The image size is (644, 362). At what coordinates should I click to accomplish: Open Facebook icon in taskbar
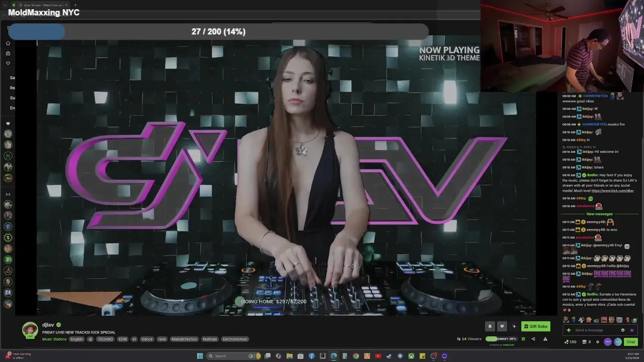(311, 356)
